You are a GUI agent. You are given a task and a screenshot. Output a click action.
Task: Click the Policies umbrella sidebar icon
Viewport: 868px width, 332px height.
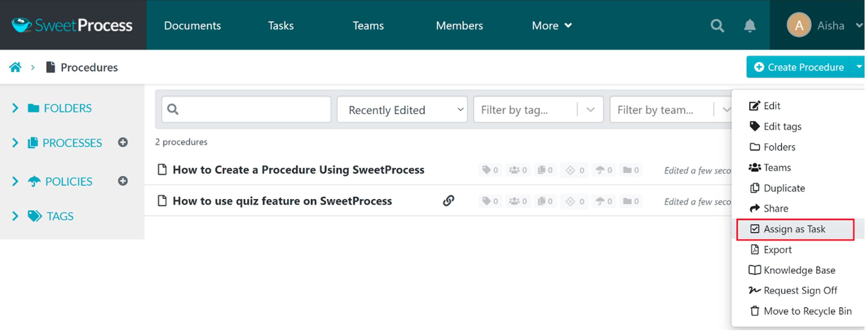point(34,182)
